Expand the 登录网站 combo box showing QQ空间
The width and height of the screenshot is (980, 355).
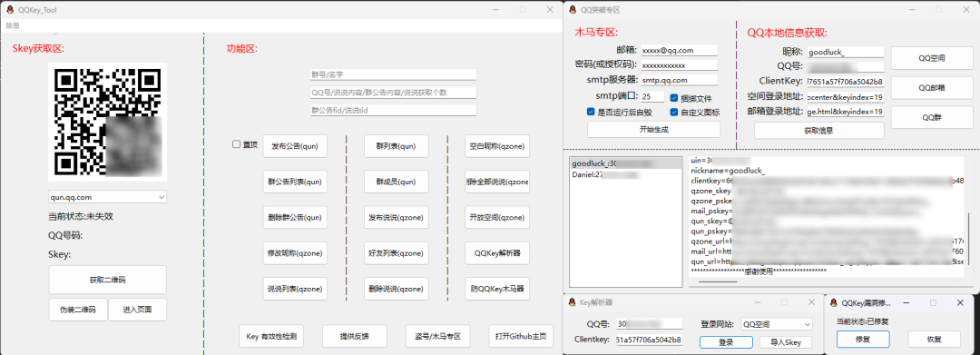(776, 324)
